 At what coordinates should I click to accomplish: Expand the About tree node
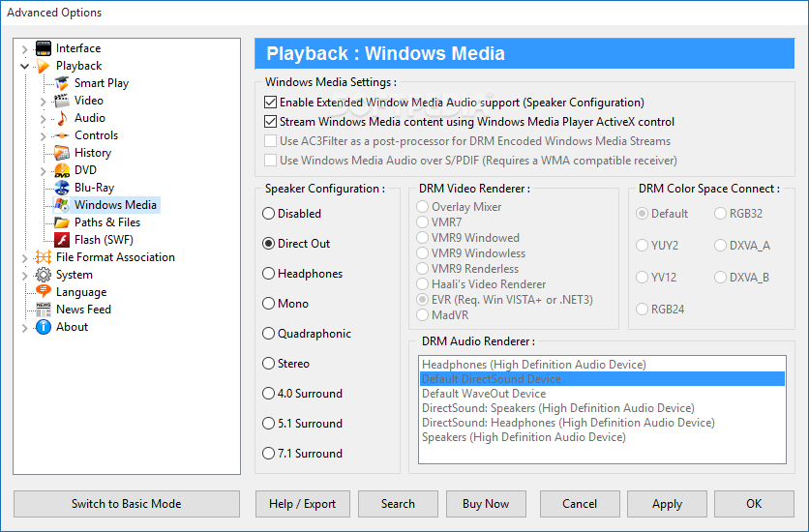click(25, 328)
